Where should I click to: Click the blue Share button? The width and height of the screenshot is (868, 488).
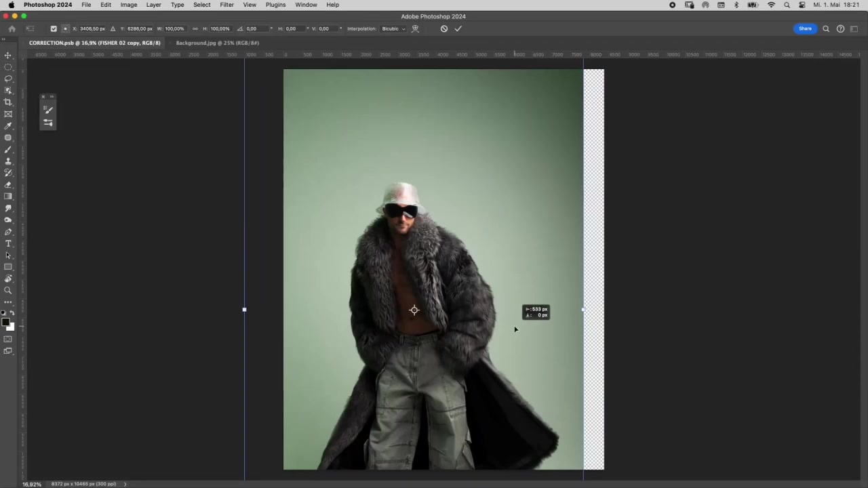(x=805, y=28)
